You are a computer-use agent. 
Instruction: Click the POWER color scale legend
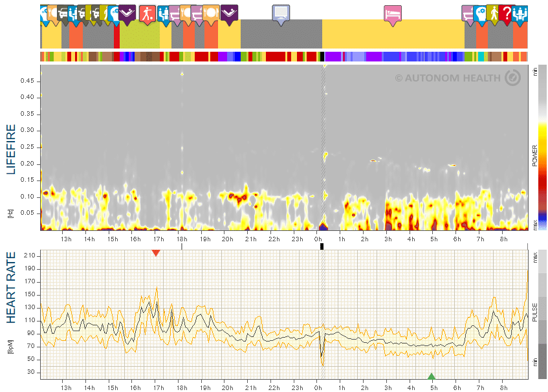click(x=542, y=147)
